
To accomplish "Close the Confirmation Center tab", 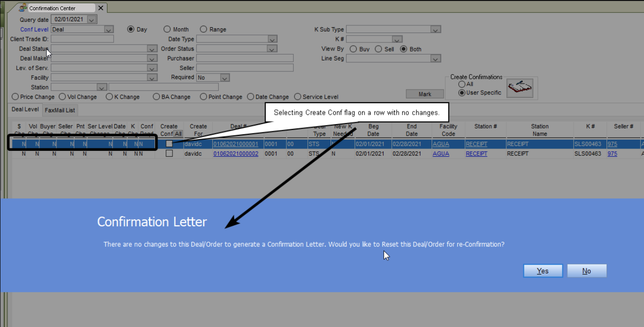I will click(101, 8).
